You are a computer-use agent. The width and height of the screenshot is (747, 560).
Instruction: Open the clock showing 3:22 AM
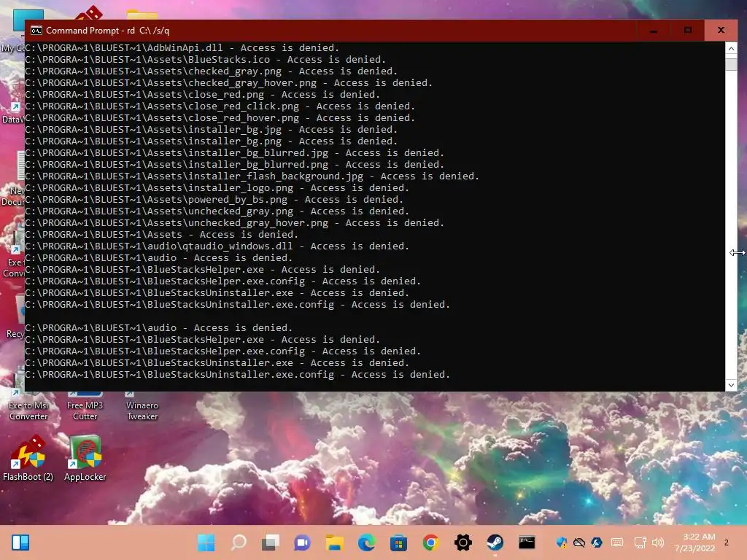[x=694, y=542]
